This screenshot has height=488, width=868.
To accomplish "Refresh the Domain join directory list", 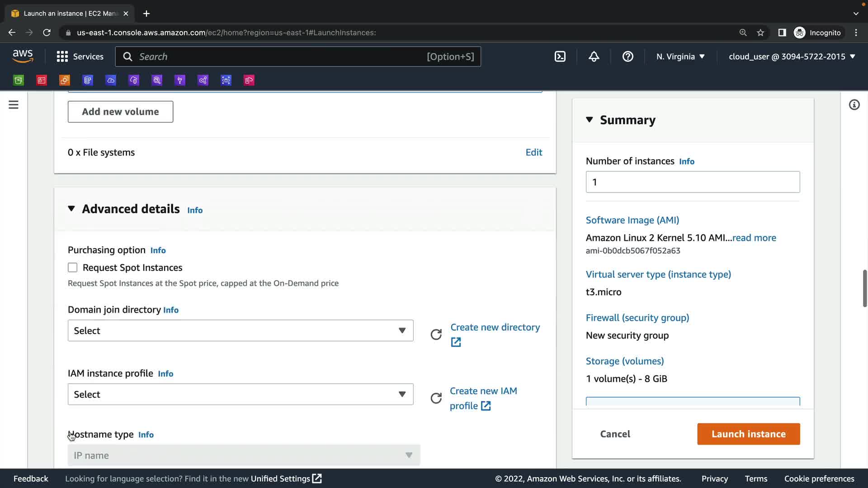I will pos(436,334).
